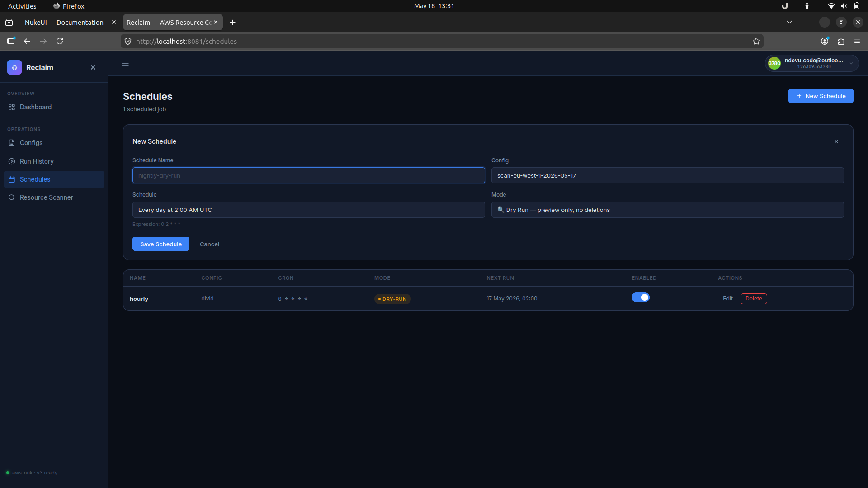
Task: Click the divid config cell
Action: pyautogui.click(x=208, y=299)
